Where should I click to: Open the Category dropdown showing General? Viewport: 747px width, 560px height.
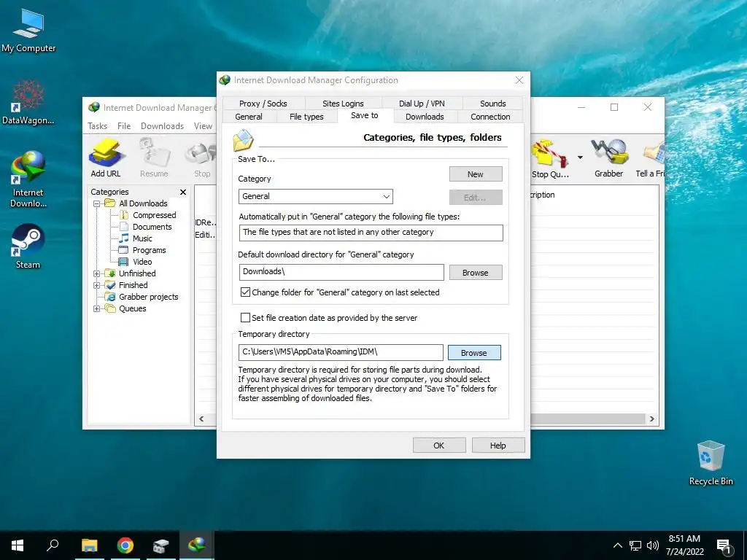click(315, 196)
